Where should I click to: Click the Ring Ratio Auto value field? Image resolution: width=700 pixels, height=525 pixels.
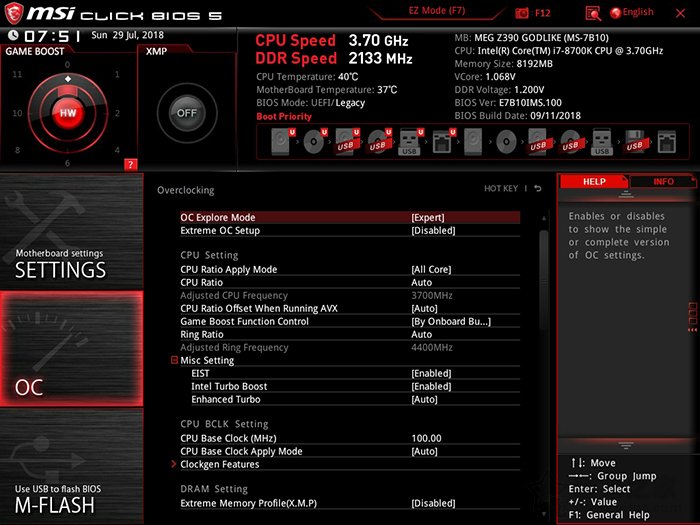point(421,334)
